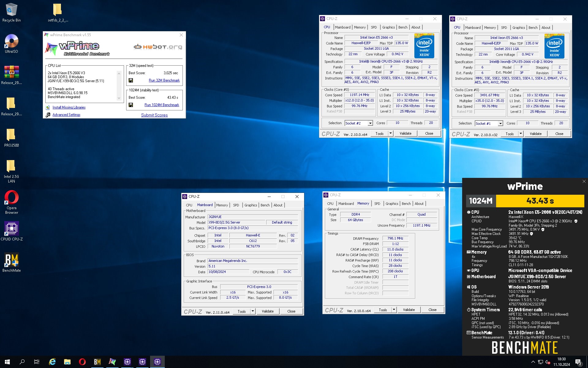Viewport: 588px width, 368px height.
Task: Open Memory tab in Socket #1 CPU-Z
Action: (490, 28)
